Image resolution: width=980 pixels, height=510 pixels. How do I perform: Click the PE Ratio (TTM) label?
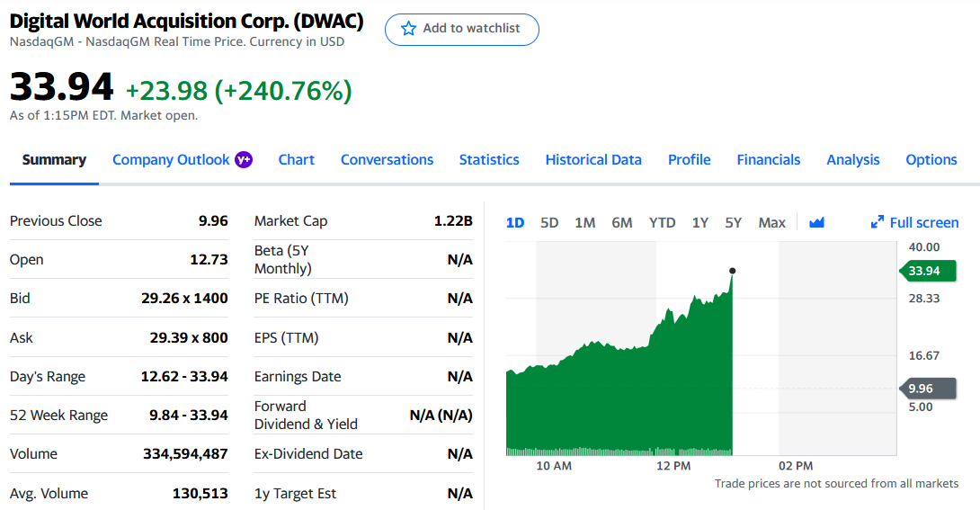point(301,298)
